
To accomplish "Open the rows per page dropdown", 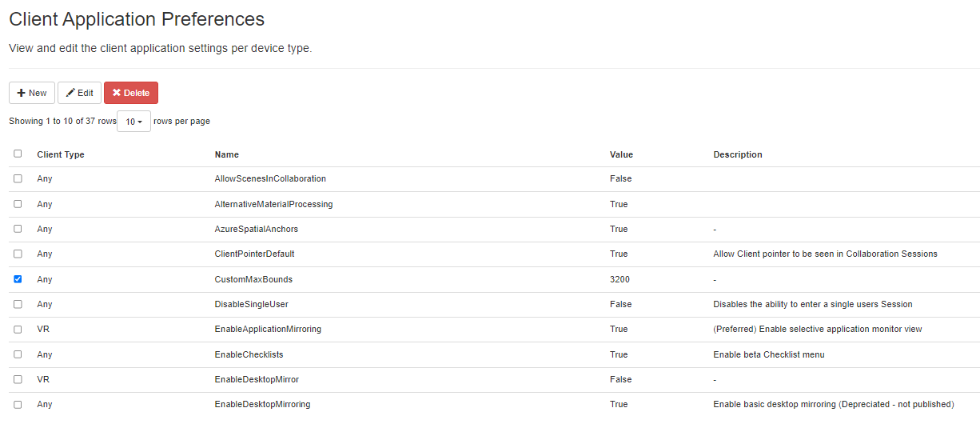I will [x=133, y=122].
